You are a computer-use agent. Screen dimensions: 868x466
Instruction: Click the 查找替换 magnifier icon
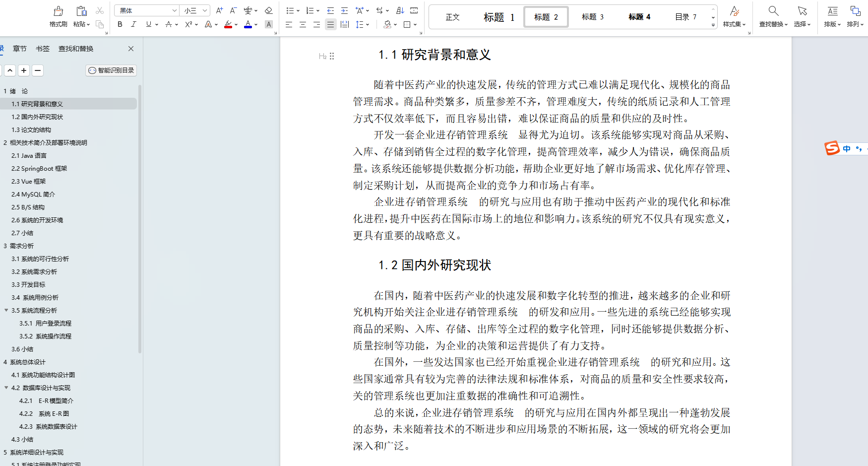[773, 11]
